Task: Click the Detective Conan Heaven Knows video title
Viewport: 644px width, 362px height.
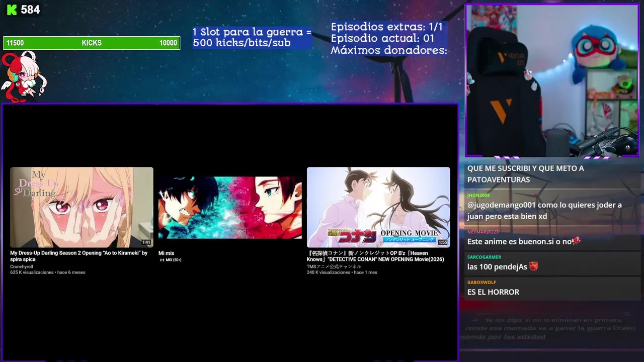Action: click(375, 256)
